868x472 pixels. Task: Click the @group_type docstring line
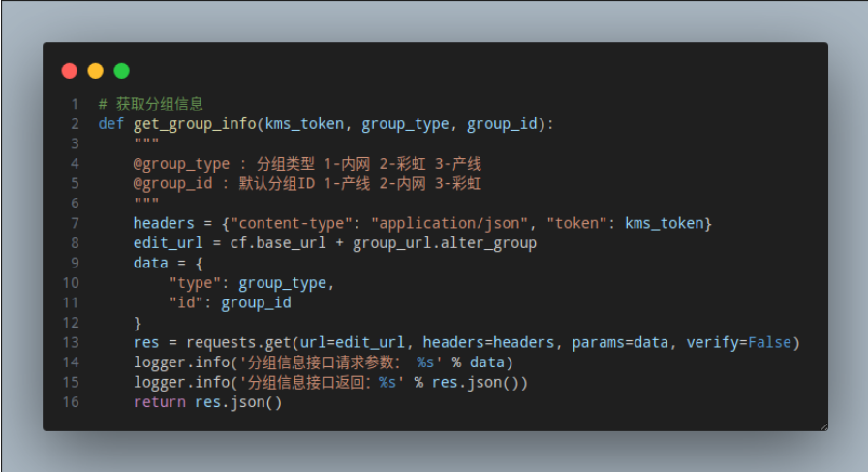307,164
